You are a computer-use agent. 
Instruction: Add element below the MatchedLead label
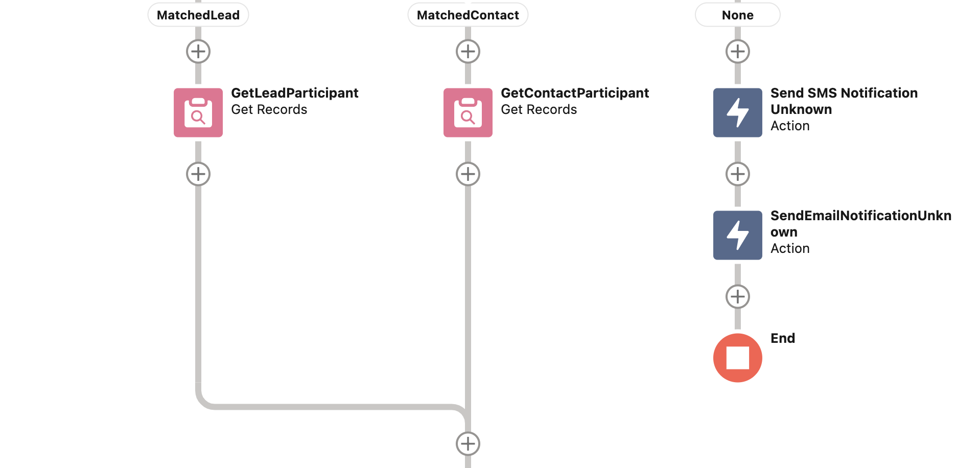point(198,52)
